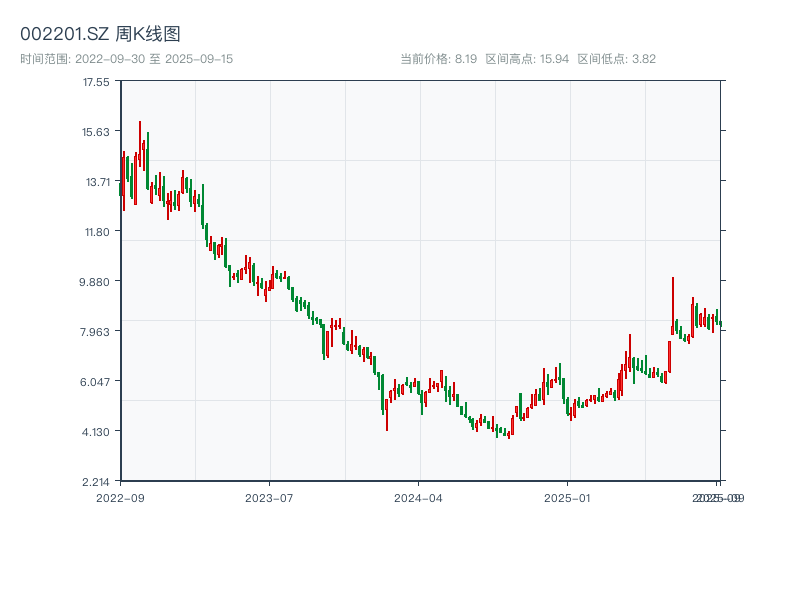
Task: Select the 2023-07 x-axis date label
Action: pyautogui.click(x=269, y=497)
